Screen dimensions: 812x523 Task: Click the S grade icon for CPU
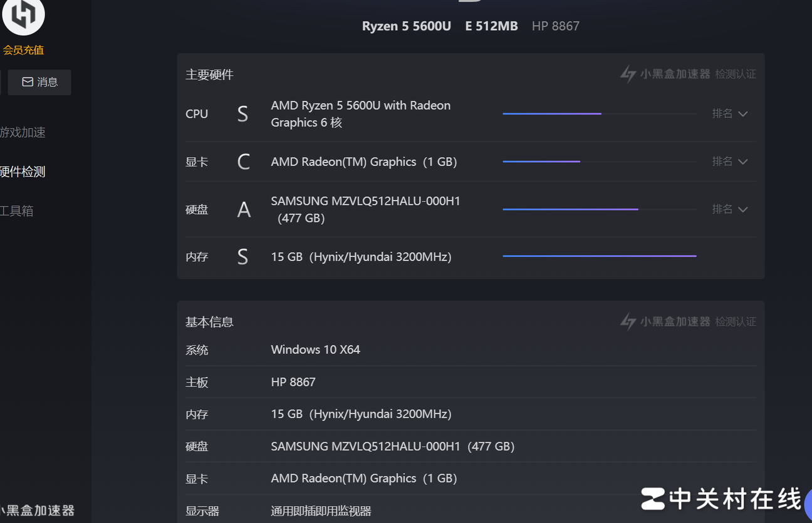point(242,114)
